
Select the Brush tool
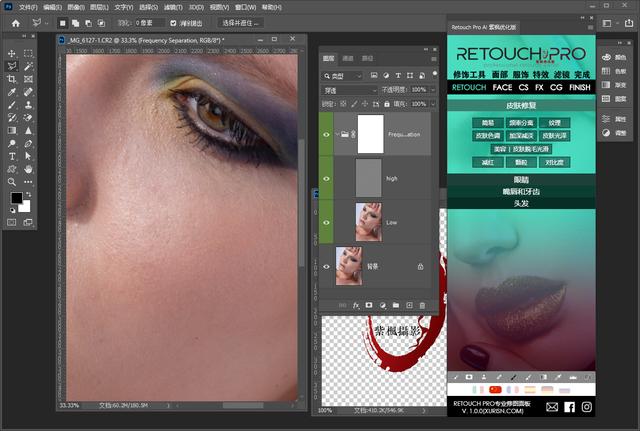click(x=12, y=105)
